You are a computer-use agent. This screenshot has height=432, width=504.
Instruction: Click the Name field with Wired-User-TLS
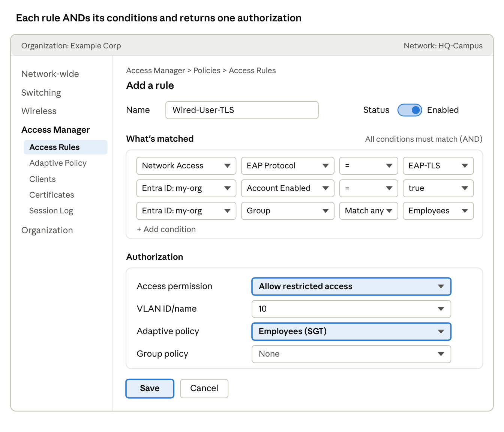(x=242, y=110)
